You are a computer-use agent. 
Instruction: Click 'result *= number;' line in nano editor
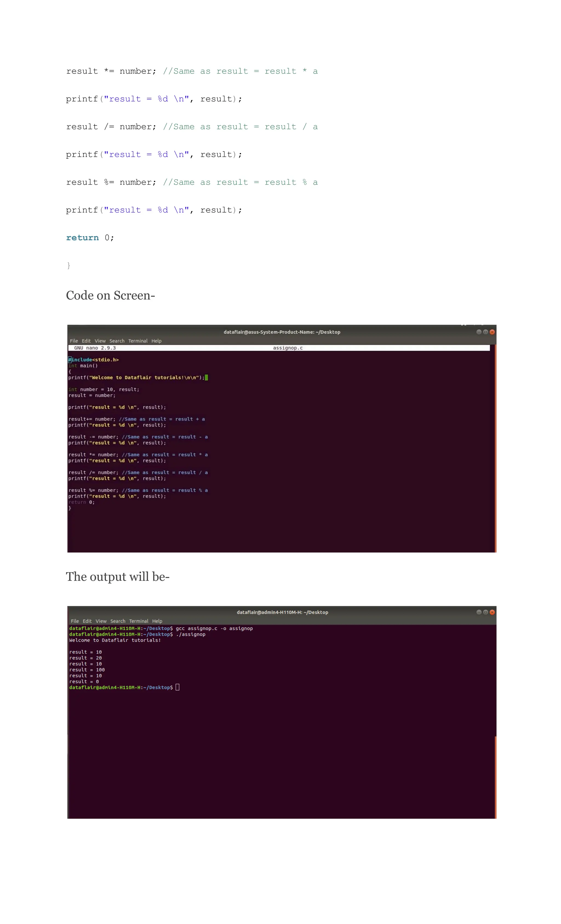(138, 454)
